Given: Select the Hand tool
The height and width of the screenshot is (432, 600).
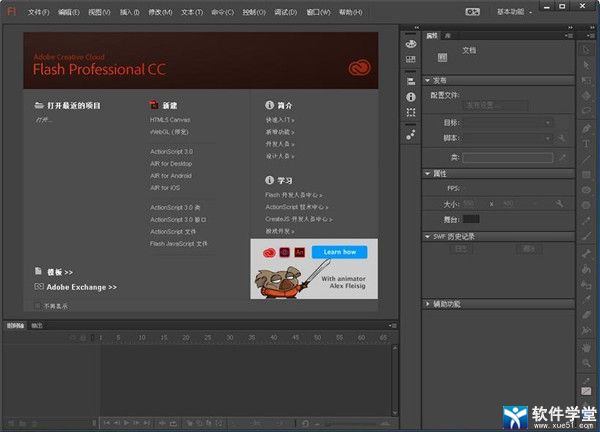Looking at the screenshot, I should point(586,347).
